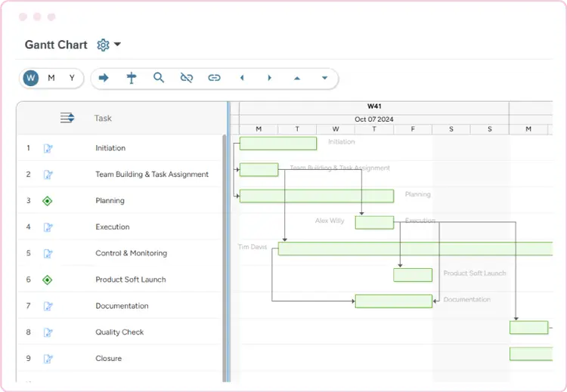Viewport: 567px width, 392px height.
Task: Click the milestone diamond icon for Product Soft Launch
Action: pos(48,280)
